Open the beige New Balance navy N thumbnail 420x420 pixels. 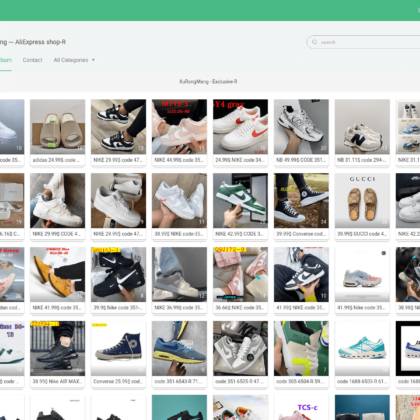tap(362, 127)
